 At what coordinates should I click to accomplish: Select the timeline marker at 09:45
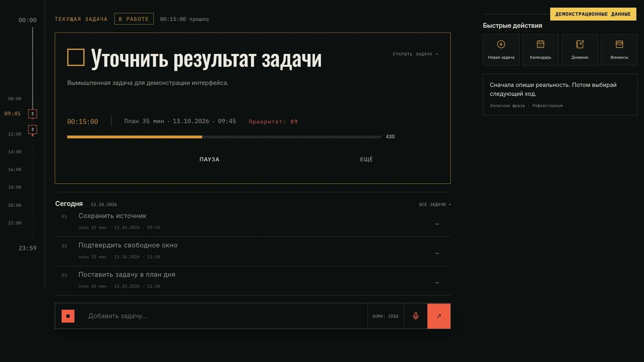(x=33, y=114)
